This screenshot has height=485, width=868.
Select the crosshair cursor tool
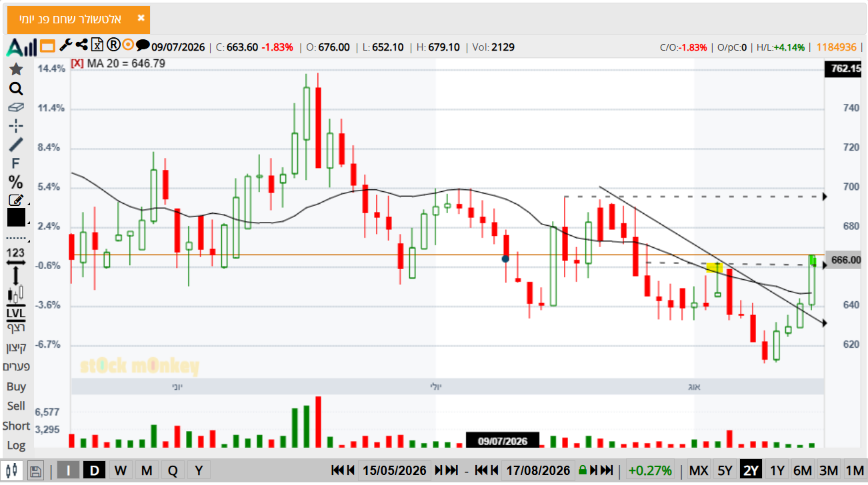16,125
